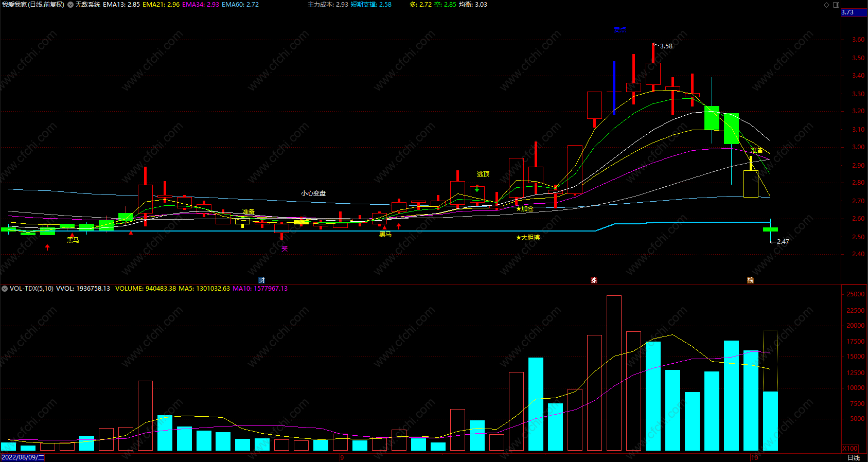Click the date label 2022/08/09/二
The height and width of the screenshot is (462, 868).
click(x=23, y=457)
